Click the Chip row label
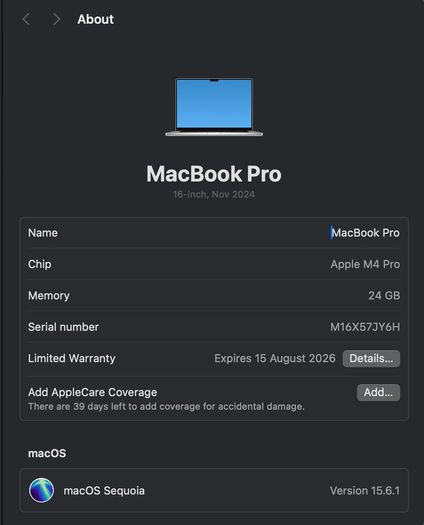The width and height of the screenshot is (424, 525). [x=40, y=264]
